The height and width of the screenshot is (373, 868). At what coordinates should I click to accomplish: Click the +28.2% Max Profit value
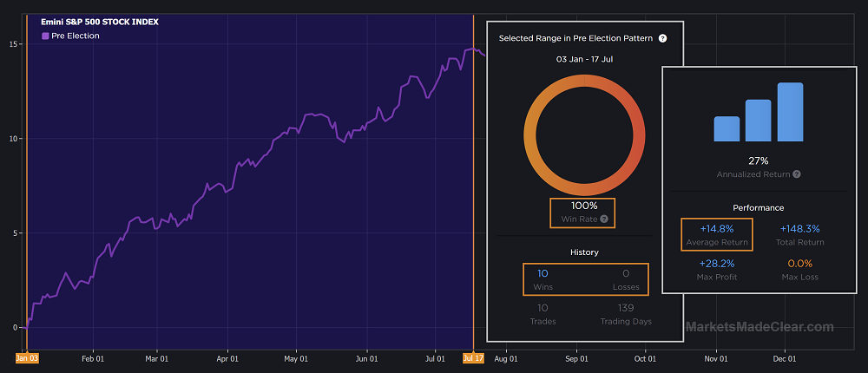point(716,264)
